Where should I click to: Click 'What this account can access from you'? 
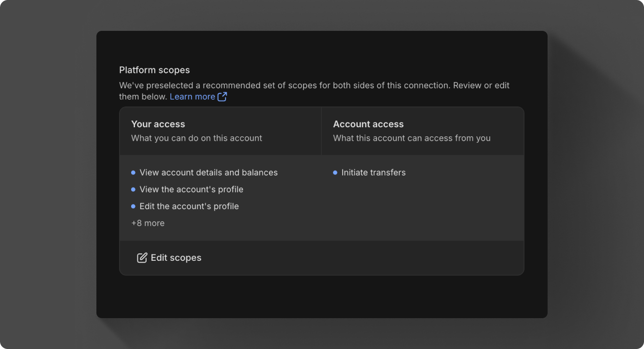tap(412, 138)
